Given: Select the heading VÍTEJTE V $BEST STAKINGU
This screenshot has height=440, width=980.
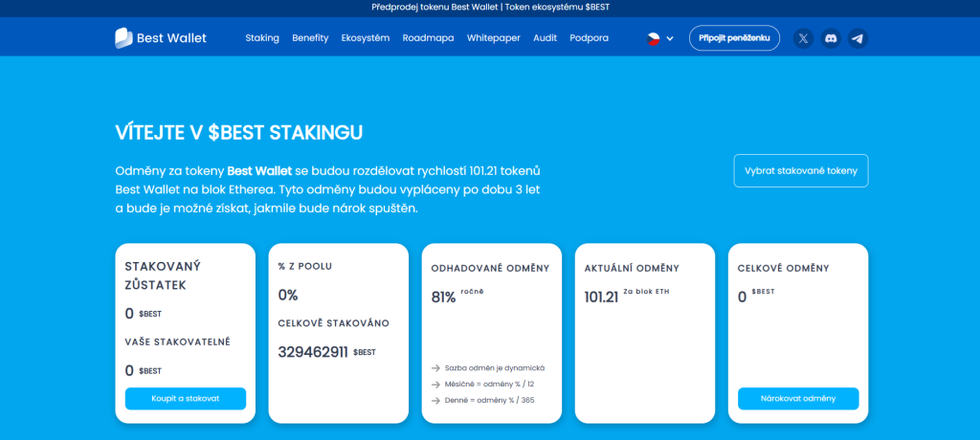Looking at the screenshot, I should pyautogui.click(x=238, y=133).
